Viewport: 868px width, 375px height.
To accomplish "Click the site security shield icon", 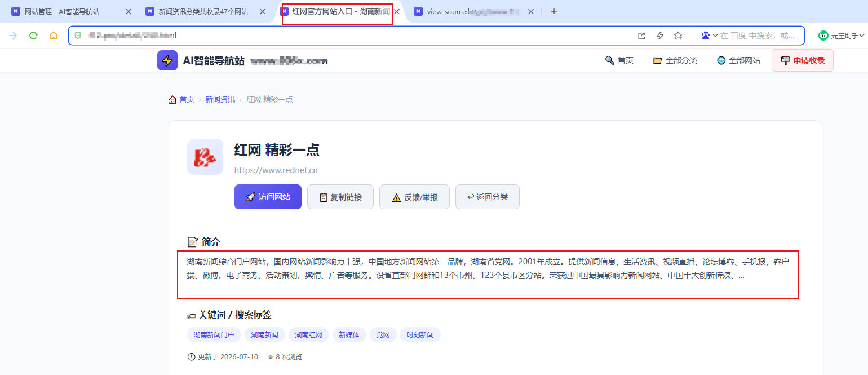I will pyautogui.click(x=78, y=36).
